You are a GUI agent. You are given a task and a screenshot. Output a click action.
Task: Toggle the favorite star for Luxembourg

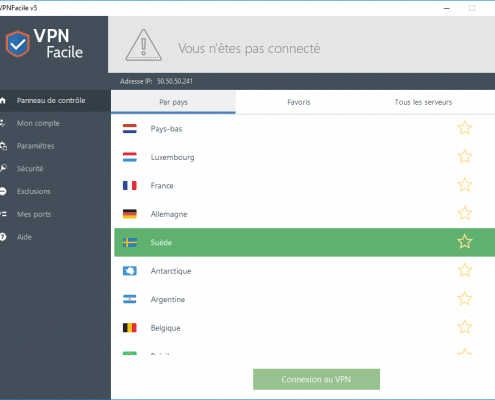coord(465,156)
